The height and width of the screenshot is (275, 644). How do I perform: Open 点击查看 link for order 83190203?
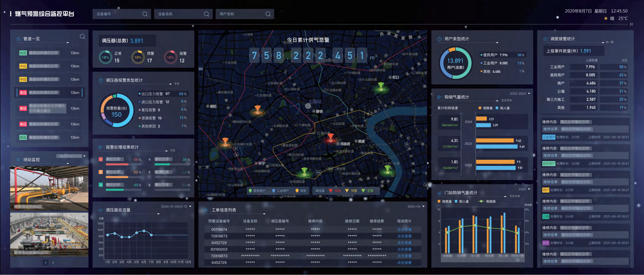tap(404, 249)
